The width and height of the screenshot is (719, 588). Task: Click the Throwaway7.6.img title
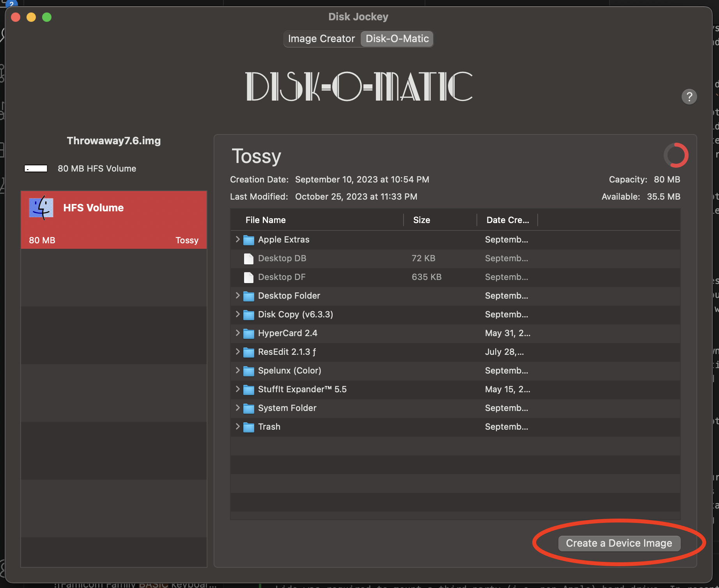pos(114,141)
